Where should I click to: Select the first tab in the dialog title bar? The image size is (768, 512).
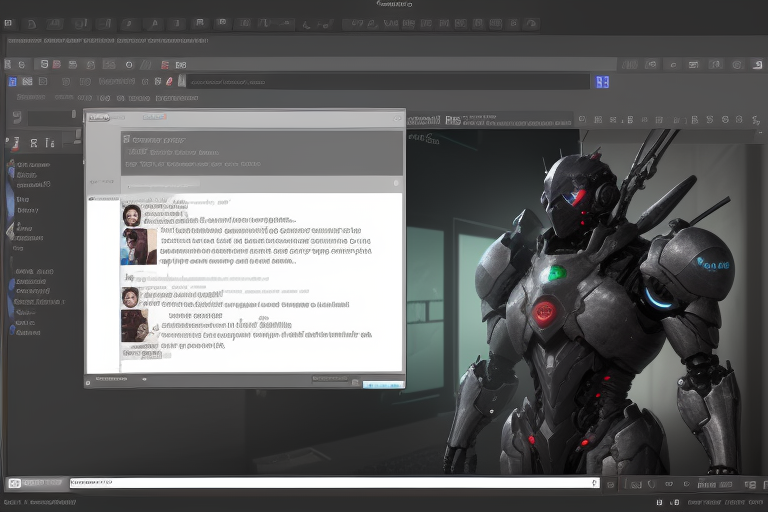98,117
